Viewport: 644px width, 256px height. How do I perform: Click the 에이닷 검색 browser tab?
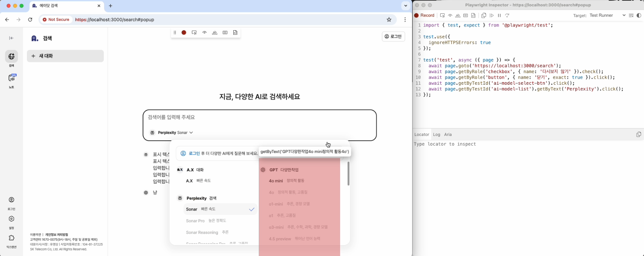(66, 6)
